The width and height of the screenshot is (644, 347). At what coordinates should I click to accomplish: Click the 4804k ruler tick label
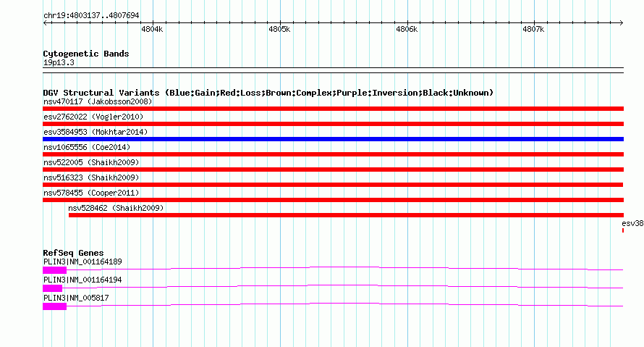click(152, 29)
